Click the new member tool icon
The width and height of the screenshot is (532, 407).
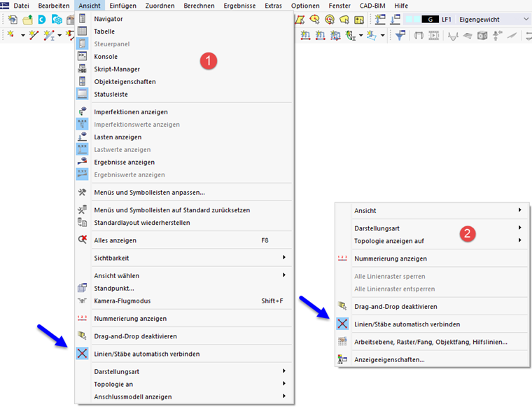tap(49, 35)
